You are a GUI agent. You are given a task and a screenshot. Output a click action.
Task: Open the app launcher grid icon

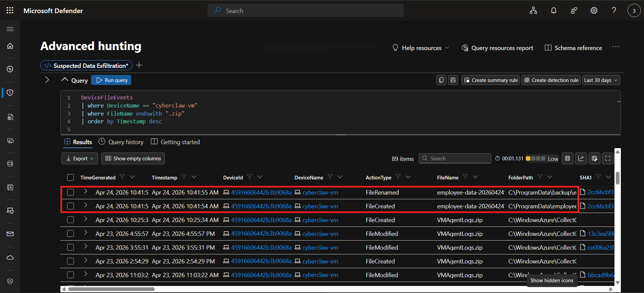click(x=10, y=10)
